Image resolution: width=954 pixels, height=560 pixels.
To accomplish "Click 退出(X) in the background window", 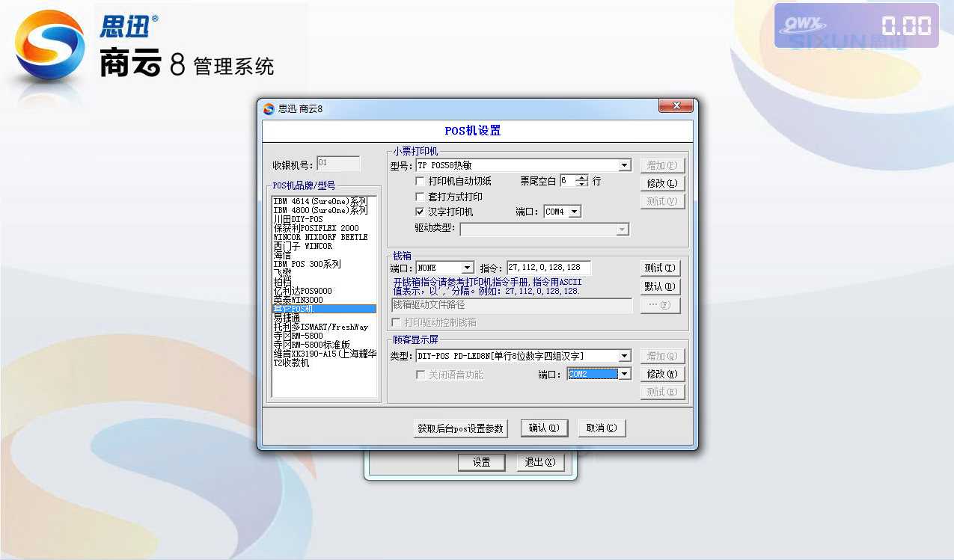I will [x=540, y=463].
